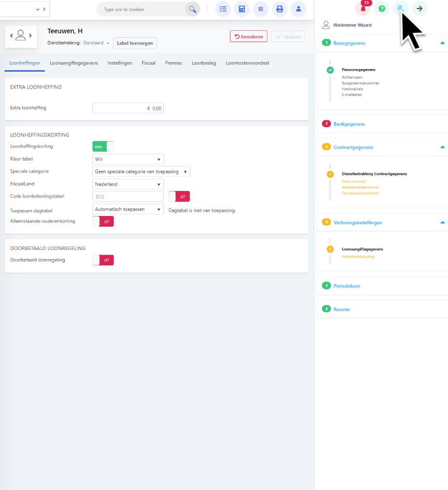Turn off the Loonheffingskorting switch
This screenshot has height=490, width=448.
(103, 147)
